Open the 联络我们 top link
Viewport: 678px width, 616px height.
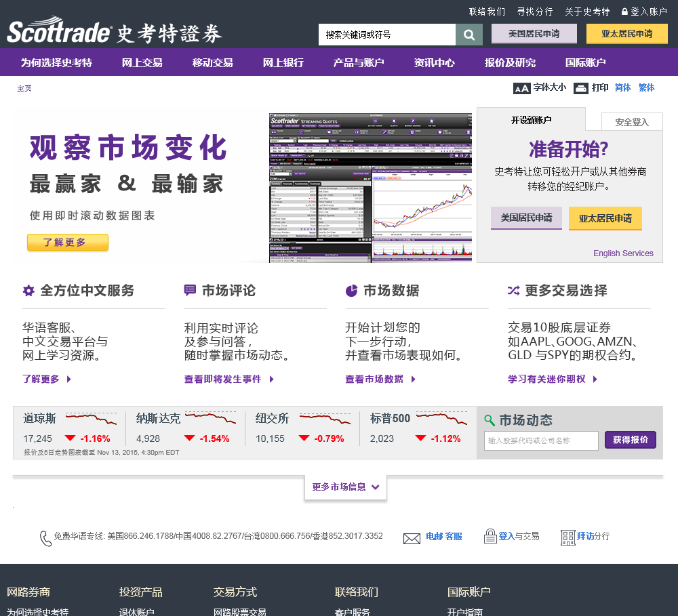click(487, 12)
